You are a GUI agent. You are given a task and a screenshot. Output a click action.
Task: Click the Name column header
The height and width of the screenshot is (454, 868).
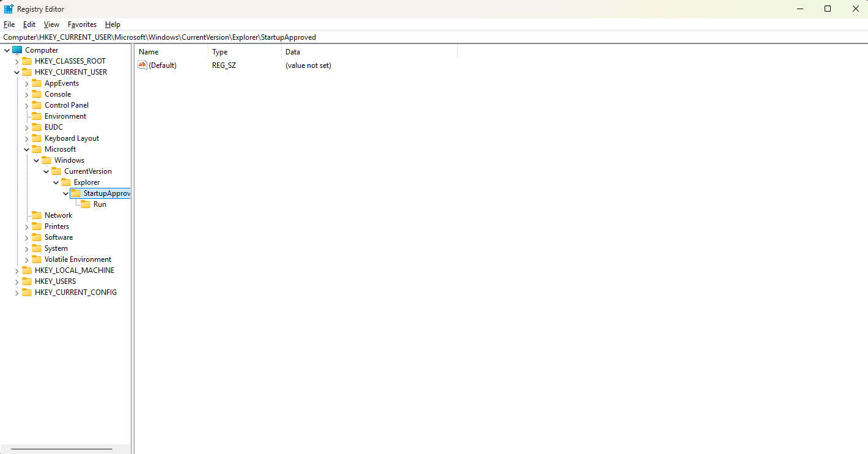click(x=148, y=52)
